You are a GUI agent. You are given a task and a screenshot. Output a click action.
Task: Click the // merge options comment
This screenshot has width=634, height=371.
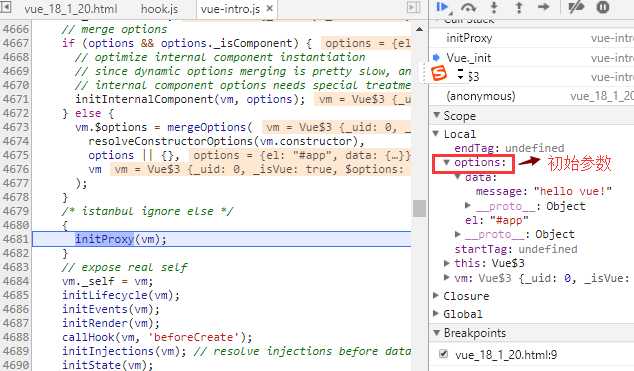[114, 29]
